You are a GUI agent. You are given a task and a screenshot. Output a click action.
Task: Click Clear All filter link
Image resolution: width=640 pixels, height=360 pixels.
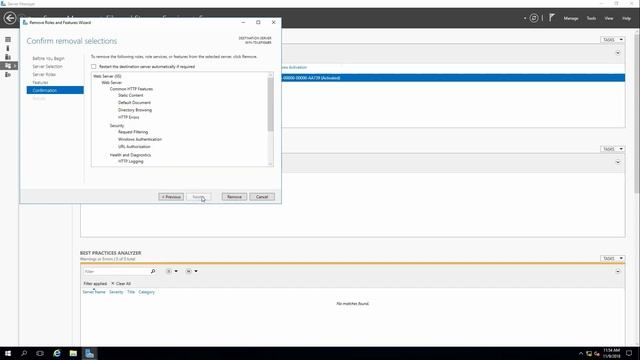(x=123, y=283)
